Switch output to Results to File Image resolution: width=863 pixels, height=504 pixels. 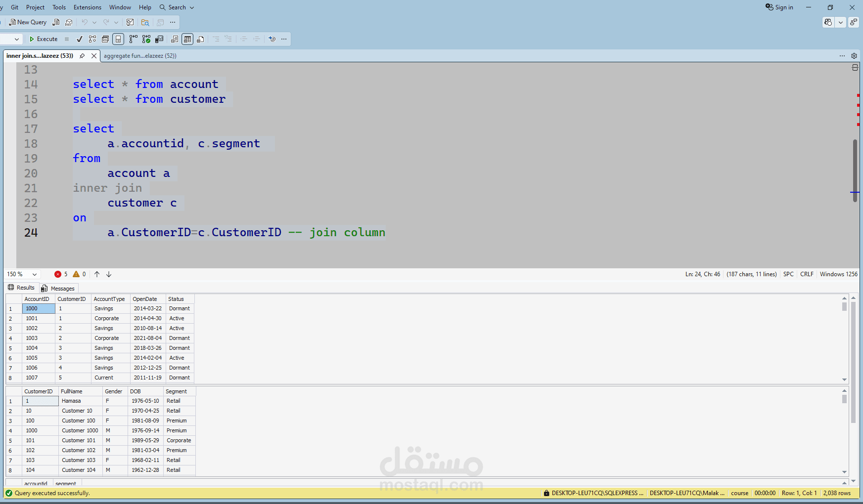200,39
